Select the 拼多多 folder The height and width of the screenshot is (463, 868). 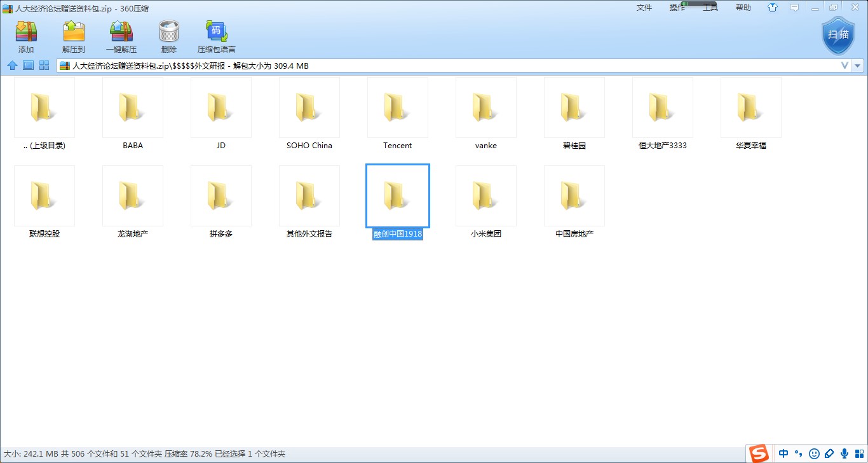point(220,203)
